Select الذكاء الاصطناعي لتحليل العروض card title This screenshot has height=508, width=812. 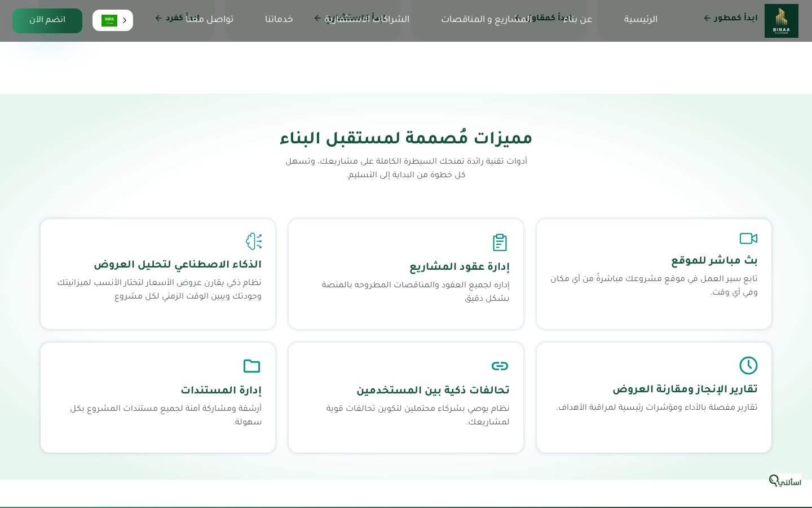(178, 264)
